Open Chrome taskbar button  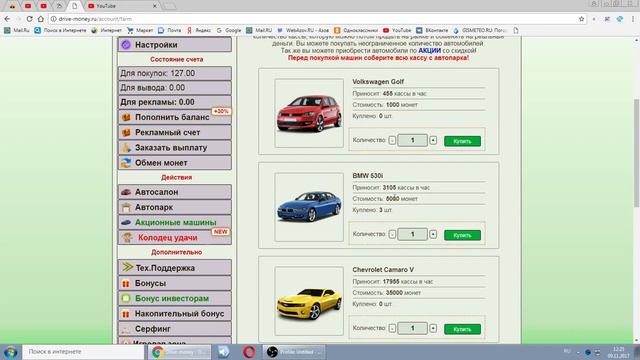pyautogui.click(x=180, y=352)
